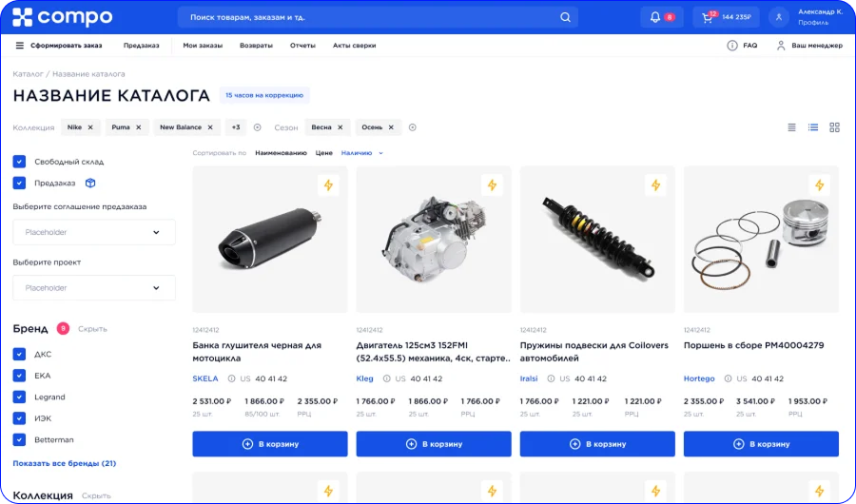Click the search magnifier icon
This screenshot has height=504, width=856.
point(565,17)
